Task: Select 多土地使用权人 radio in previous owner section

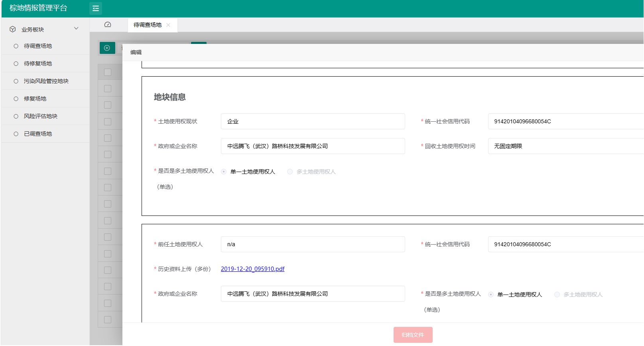Action: [557, 295]
